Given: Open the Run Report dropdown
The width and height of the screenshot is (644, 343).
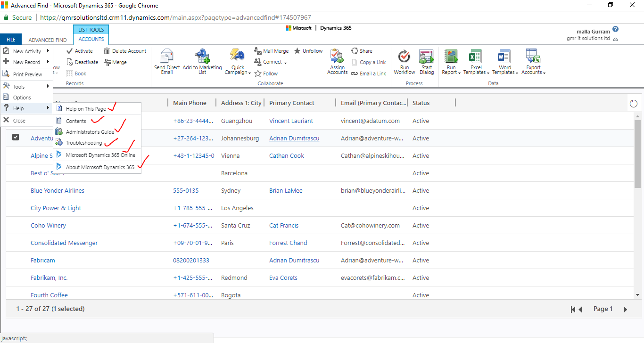Looking at the screenshot, I should point(451,62).
